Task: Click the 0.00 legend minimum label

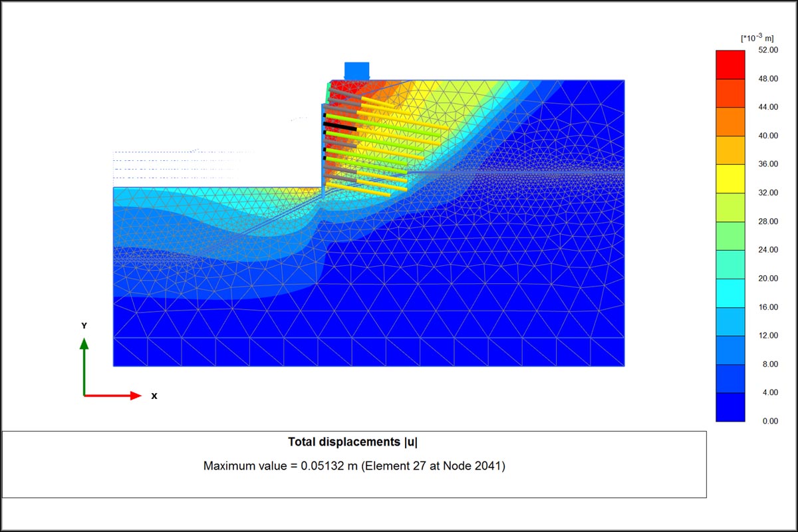Action: point(768,421)
